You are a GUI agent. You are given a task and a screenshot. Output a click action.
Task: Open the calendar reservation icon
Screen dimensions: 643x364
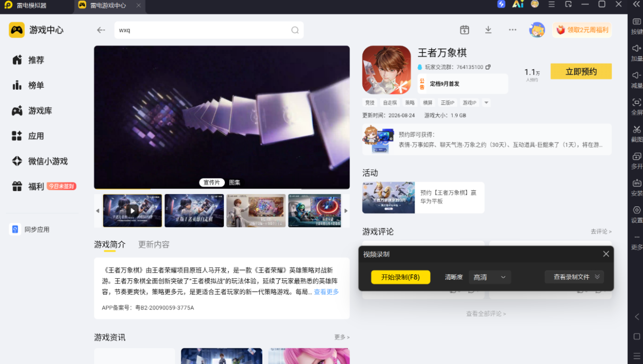[464, 30]
